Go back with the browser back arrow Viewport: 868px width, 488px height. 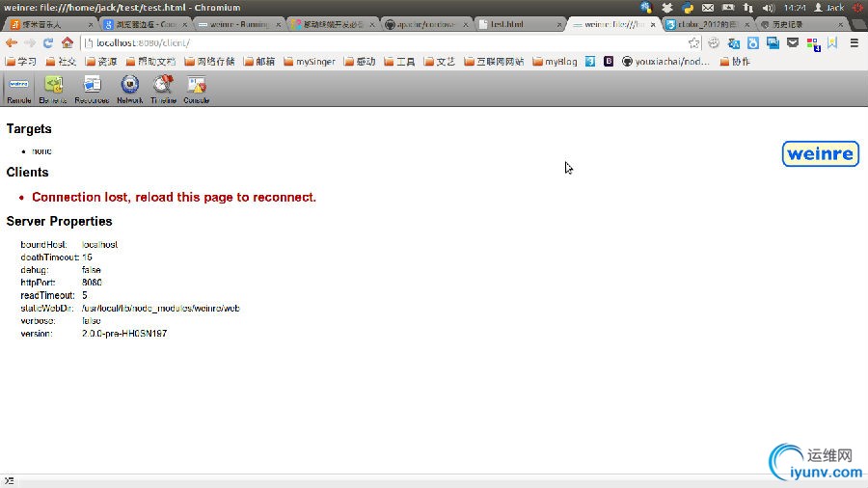[x=11, y=42]
